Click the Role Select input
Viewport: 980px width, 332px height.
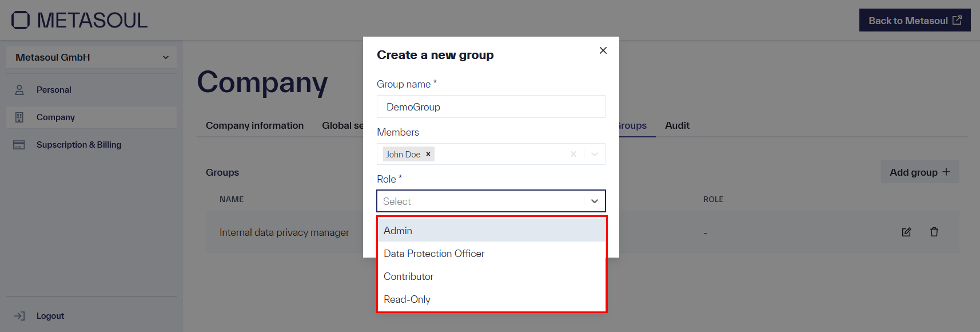click(x=491, y=201)
